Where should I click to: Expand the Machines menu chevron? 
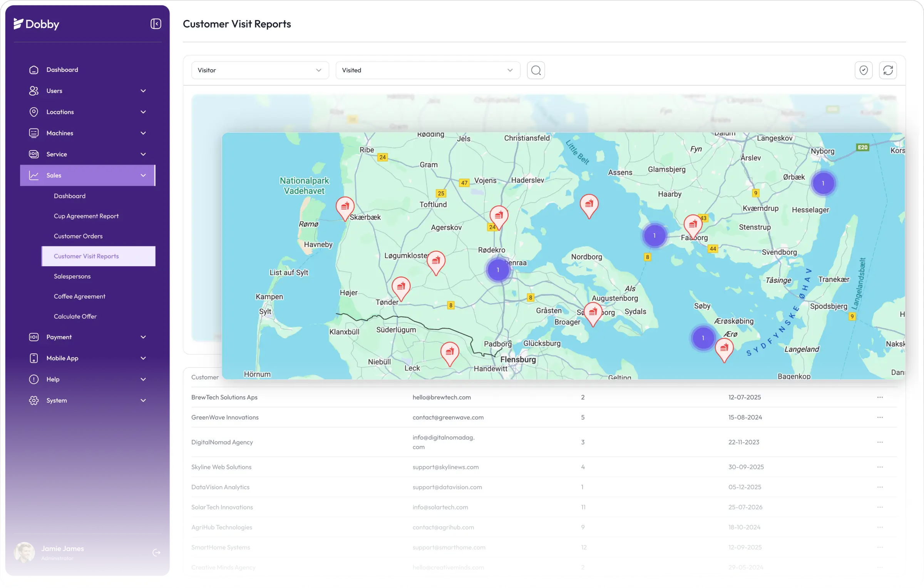pyautogui.click(x=143, y=133)
